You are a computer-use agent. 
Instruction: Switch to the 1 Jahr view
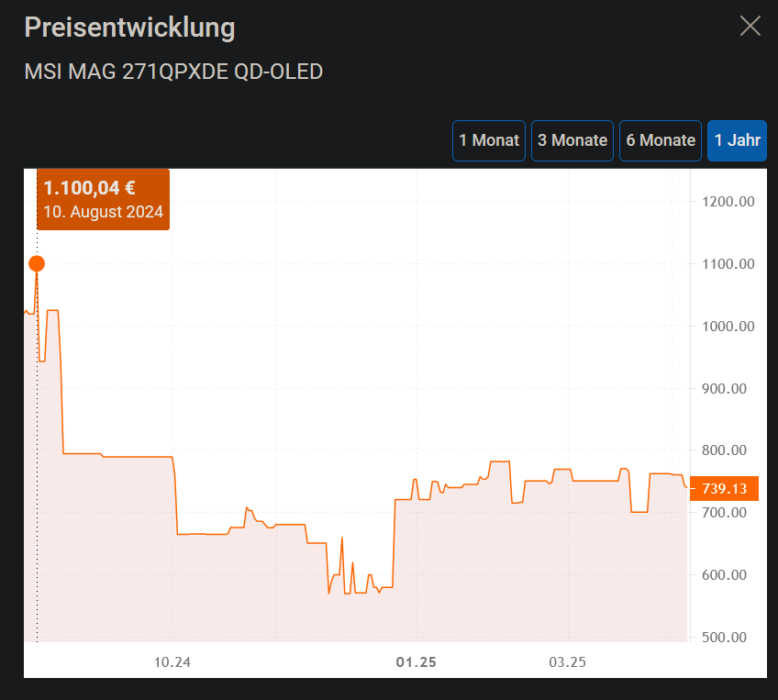(737, 140)
